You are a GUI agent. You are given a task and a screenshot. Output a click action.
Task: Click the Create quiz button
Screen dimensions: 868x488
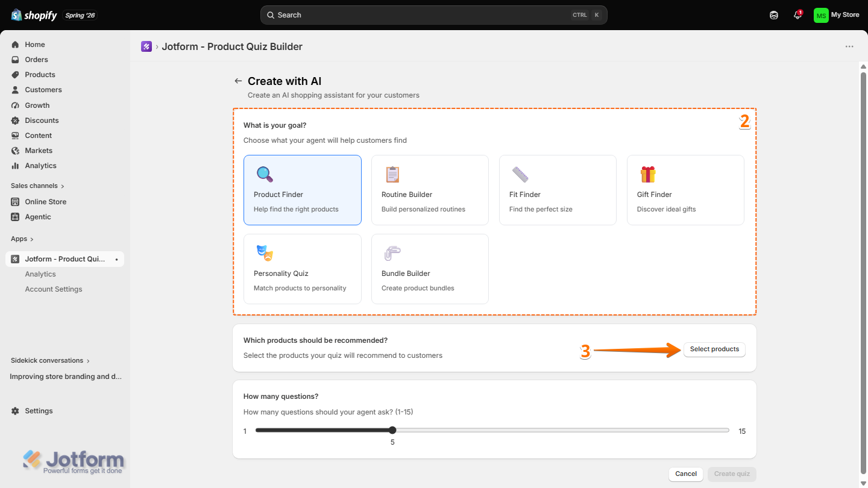click(x=732, y=474)
